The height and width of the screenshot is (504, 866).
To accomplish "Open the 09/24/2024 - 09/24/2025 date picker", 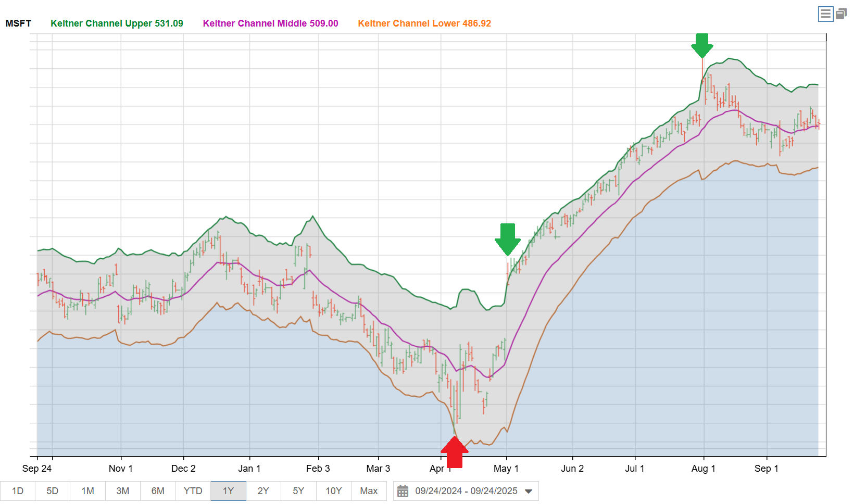I will (x=466, y=491).
